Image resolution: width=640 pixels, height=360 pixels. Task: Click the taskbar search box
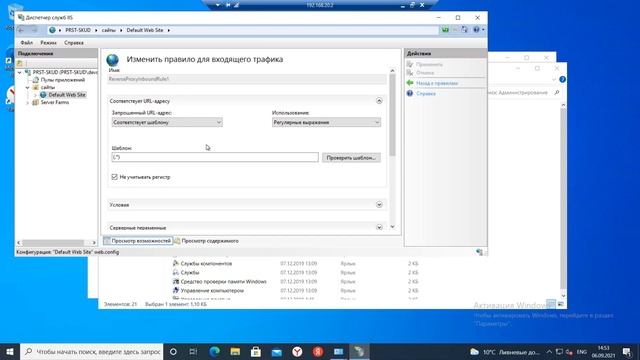pyautogui.click(x=91, y=351)
